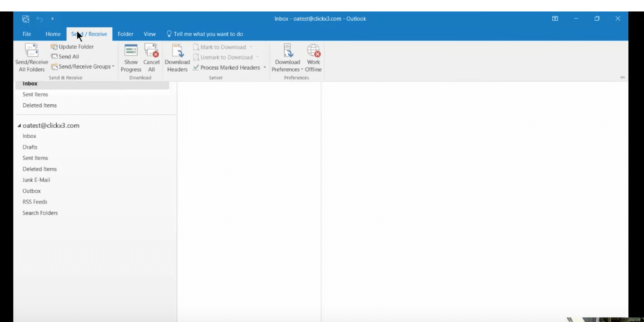Open Download Preferences dropdown
The image size is (644, 322).
tap(287, 58)
